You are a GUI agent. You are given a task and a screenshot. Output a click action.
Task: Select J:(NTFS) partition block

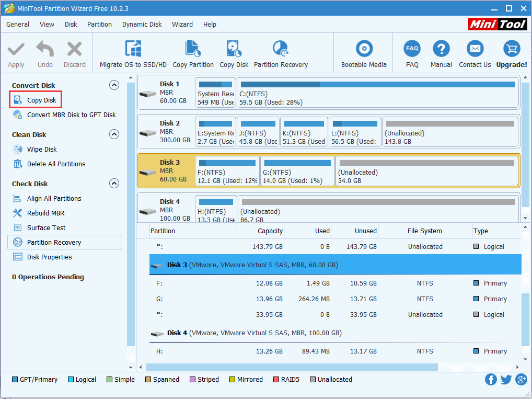point(258,132)
